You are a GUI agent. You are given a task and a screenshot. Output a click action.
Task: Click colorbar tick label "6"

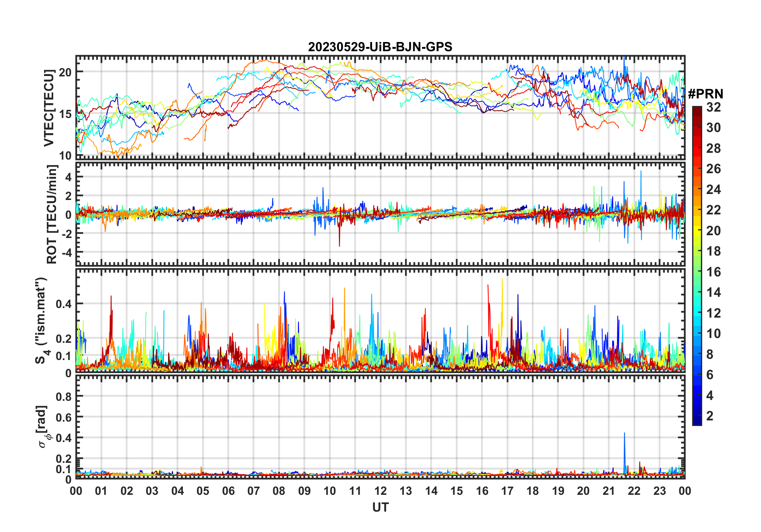click(x=710, y=375)
